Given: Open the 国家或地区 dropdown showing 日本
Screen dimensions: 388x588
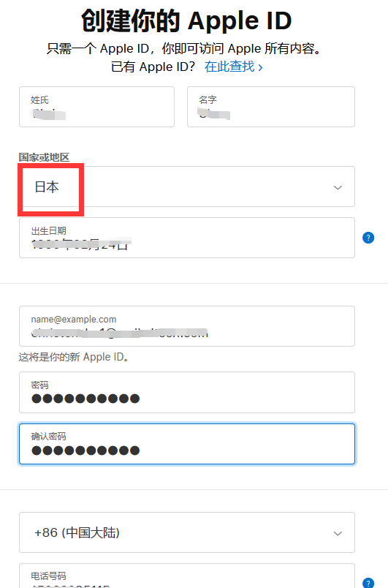Looking at the screenshot, I should pos(187,186).
